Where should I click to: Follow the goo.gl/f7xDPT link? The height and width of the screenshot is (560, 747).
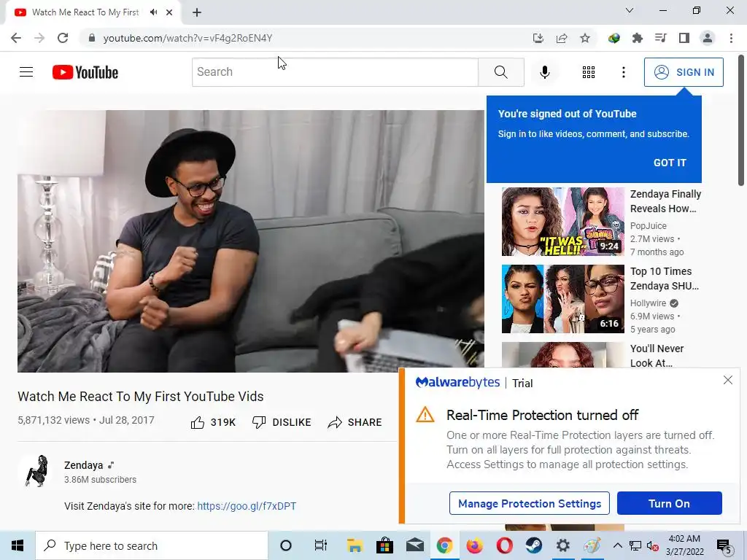coord(247,506)
